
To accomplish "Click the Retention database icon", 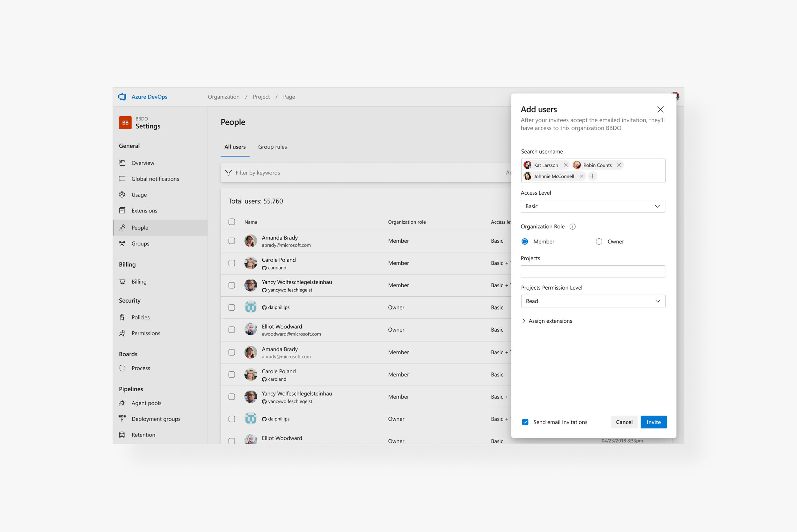I will click(122, 435).
